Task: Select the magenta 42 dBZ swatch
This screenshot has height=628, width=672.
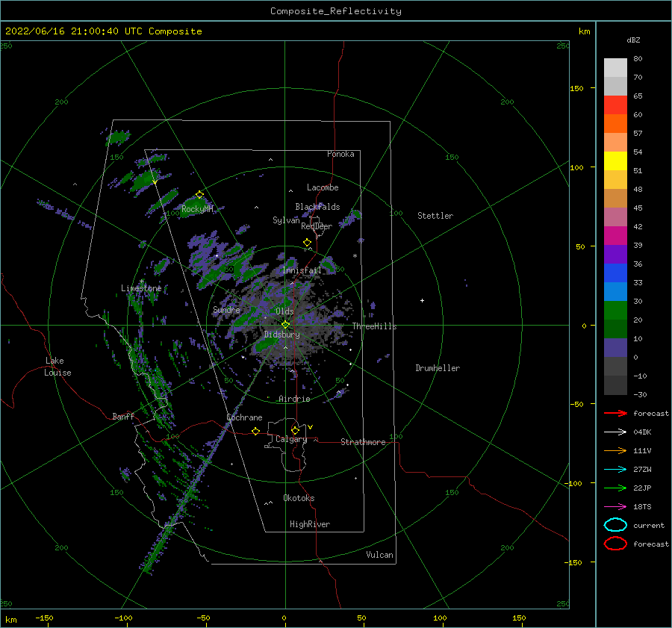Action: 615,235
